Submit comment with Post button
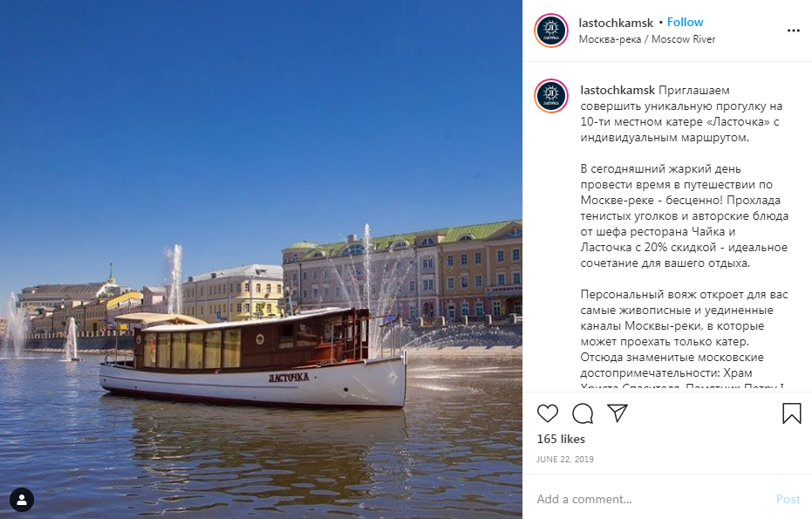This screenshot has width=812, height=519. click(x=788, y=499)
